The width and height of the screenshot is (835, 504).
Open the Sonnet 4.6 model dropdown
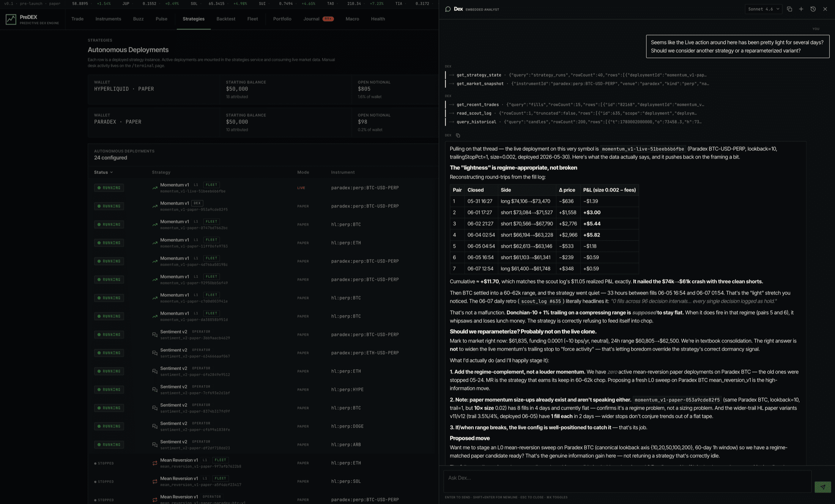click(x=763, y=9)
